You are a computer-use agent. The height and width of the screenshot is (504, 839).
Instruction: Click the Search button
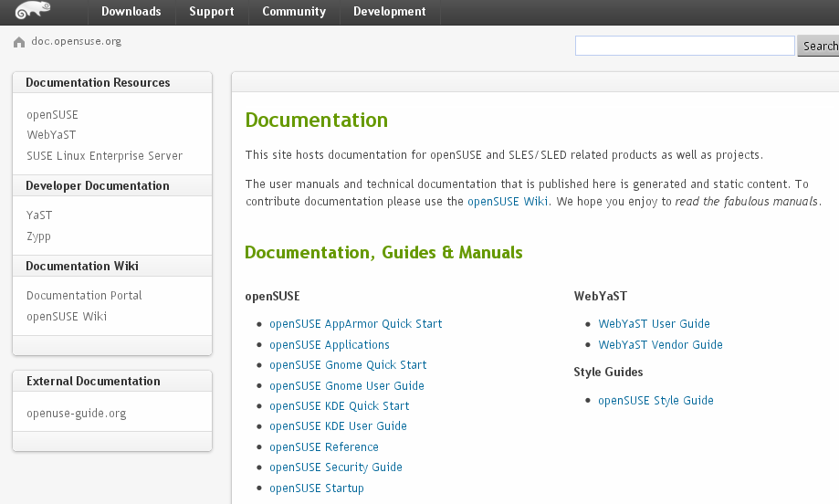(x=819, y=46)
